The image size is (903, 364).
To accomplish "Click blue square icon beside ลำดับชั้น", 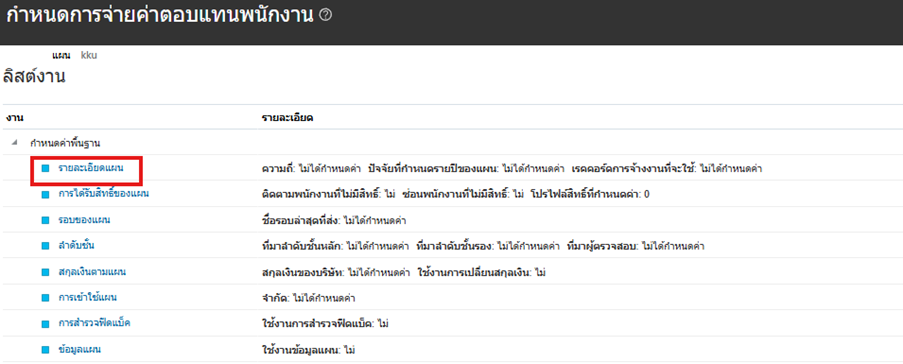I will tap(45, 246).
